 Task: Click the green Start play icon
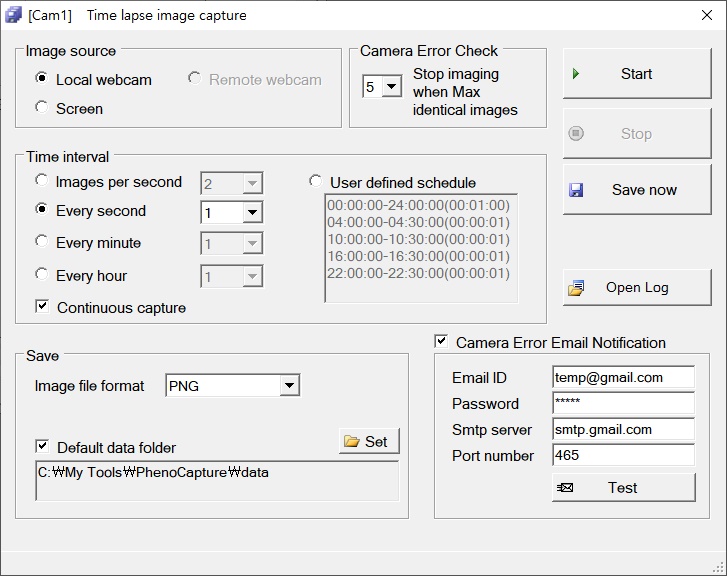point(576,74)
